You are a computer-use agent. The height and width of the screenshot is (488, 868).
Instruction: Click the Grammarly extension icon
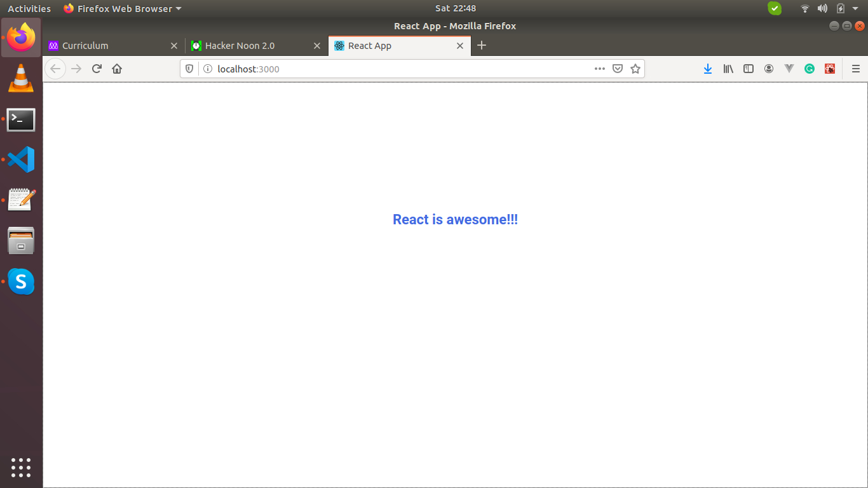(x=809, y=69)
